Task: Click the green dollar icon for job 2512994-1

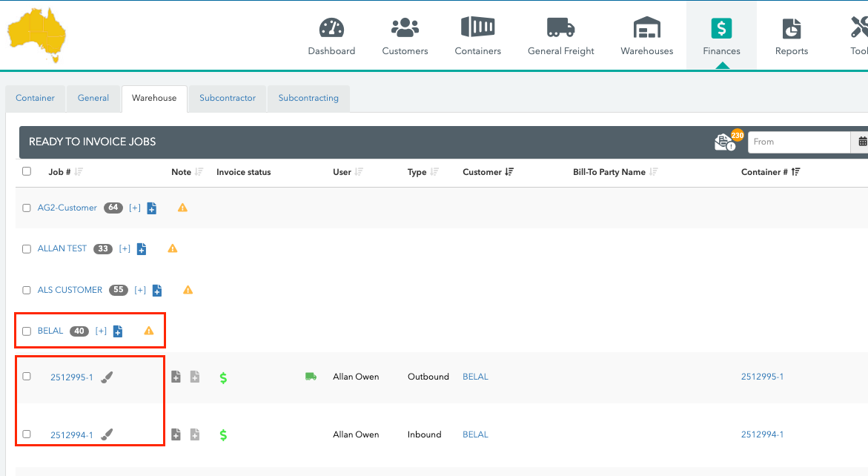Action: 223,435
